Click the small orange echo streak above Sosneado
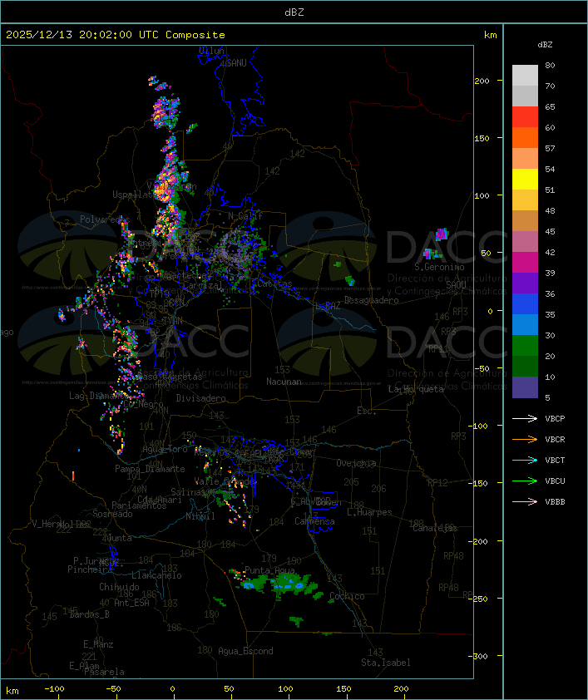This screenshot has height=700, width=588. [x=73, y=476]
